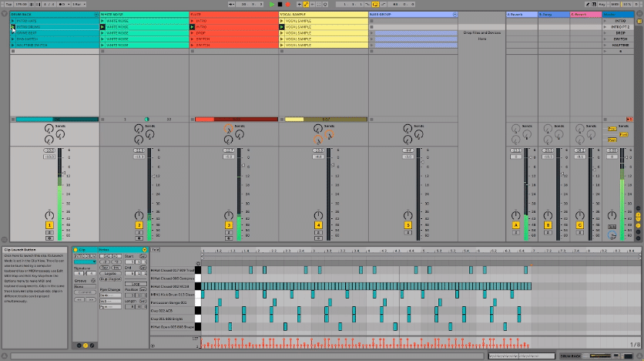Adjust the Master track pan knob
The image size is (644, 361).
click(612, 215)
